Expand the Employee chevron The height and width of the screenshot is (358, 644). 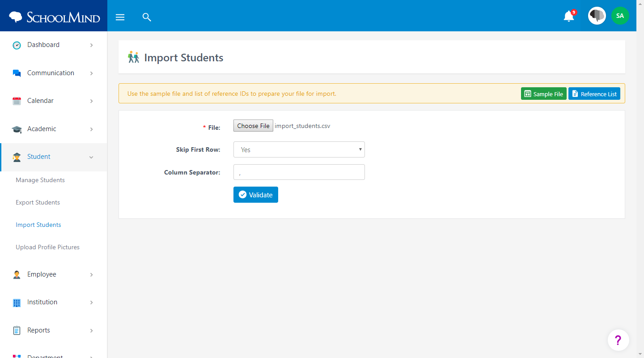[x=91, y=275]
